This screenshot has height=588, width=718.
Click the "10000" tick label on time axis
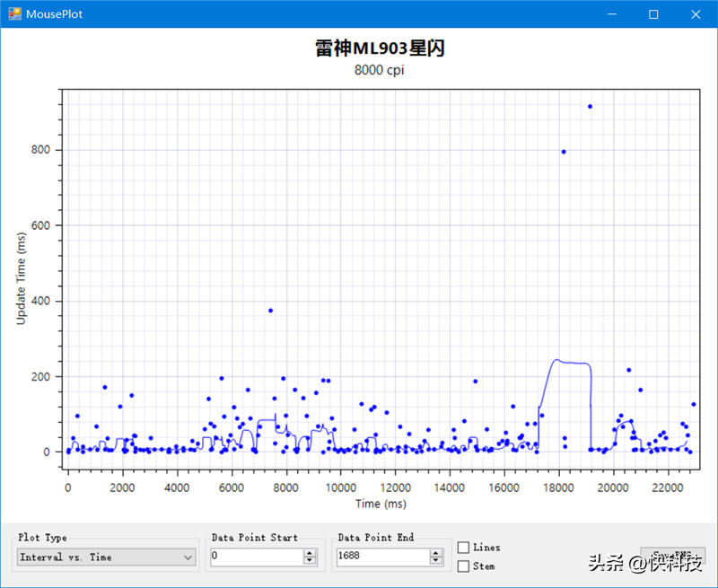pyautogui.click(x=341, y=487)
